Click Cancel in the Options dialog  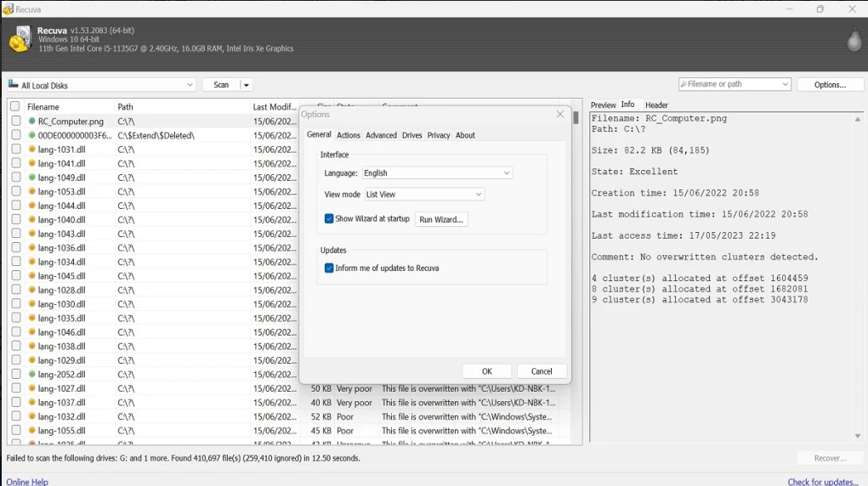pyautogui.click(x=542, y=371)
